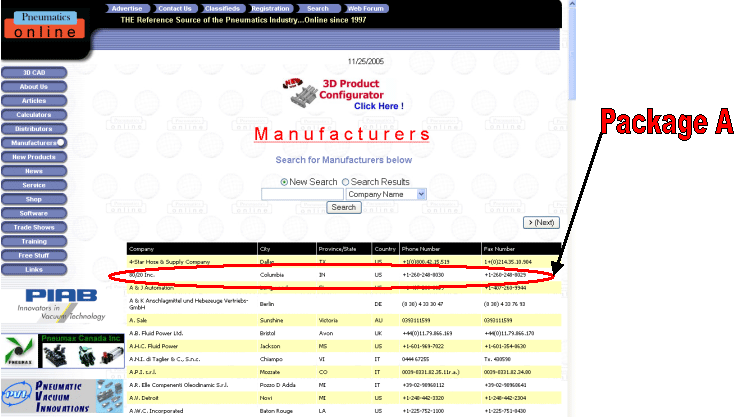Select the A.P.I. s.r.l. entry
The width and height of the screenshot is (740, 417).
pos(143,372)
